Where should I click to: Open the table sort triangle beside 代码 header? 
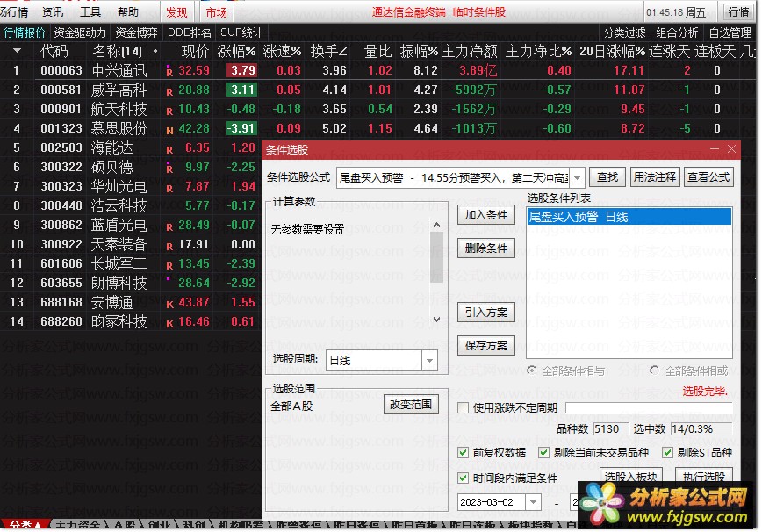(17, 51)
